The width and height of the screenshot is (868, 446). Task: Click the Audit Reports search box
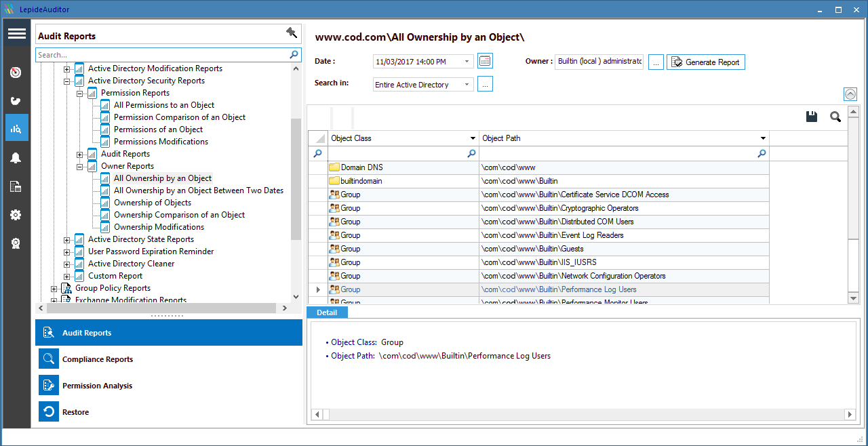163,55
